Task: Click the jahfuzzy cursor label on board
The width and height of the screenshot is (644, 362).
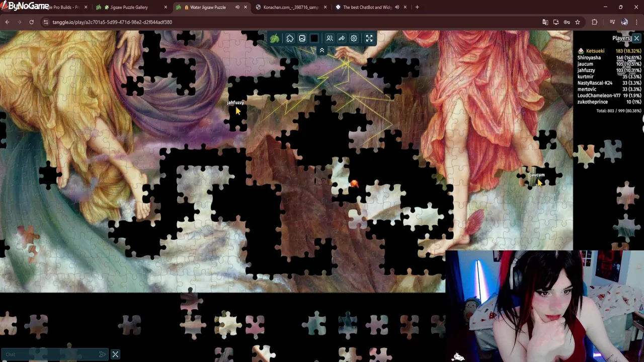Action: [235, 103]
